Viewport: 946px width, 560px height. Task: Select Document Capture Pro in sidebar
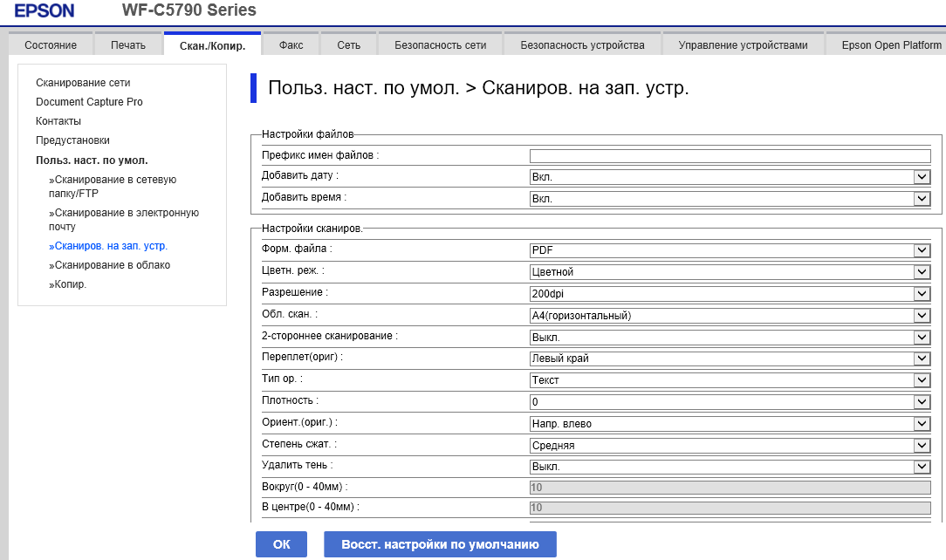[x=89, y=102]
